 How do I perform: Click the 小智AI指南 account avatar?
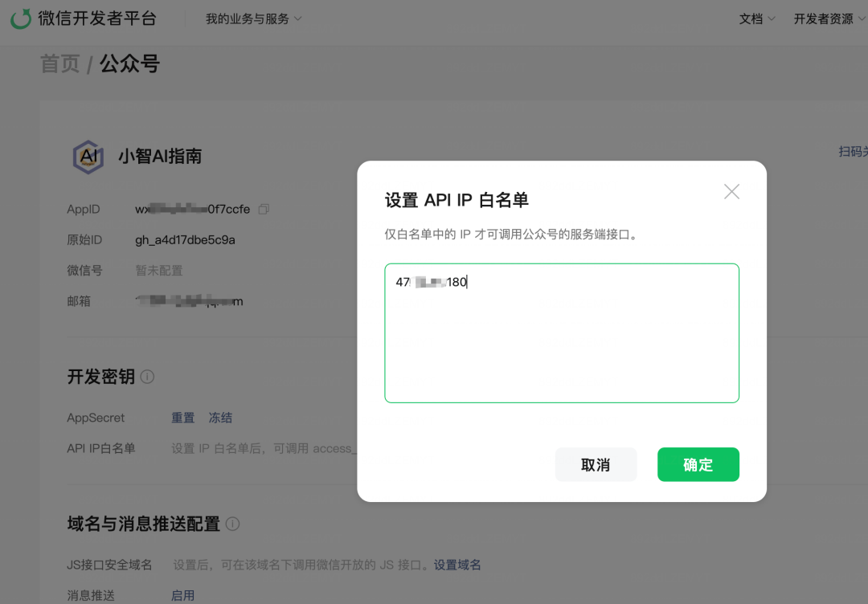click(x=88, y=157)
